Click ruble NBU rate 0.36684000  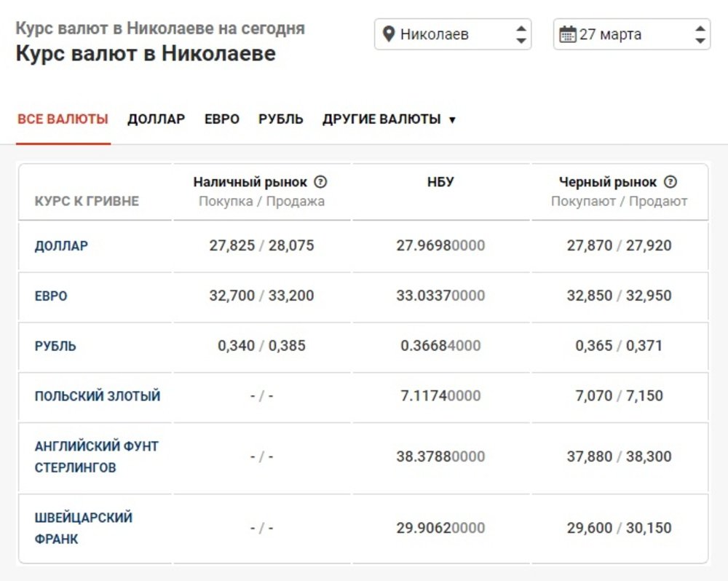[440, 346]
